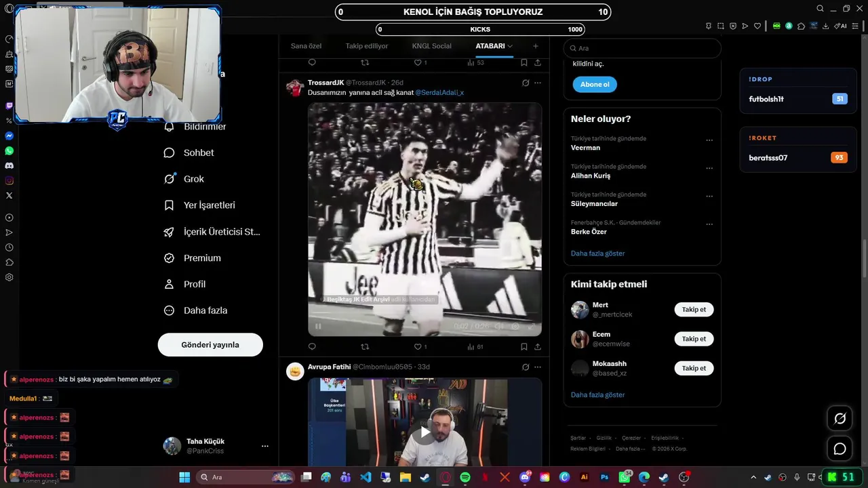Open X panel in the Opera sidebar
Viewport: 868px width, 488px height.
tap(9, 195)
